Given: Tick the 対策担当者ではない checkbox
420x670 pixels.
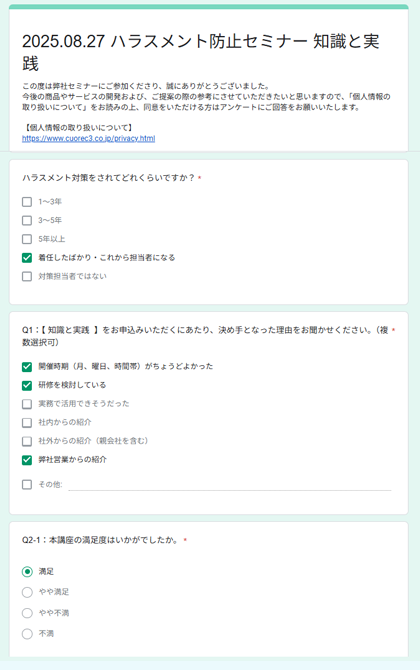Looking at the screenshot, I should pos(27,276).
